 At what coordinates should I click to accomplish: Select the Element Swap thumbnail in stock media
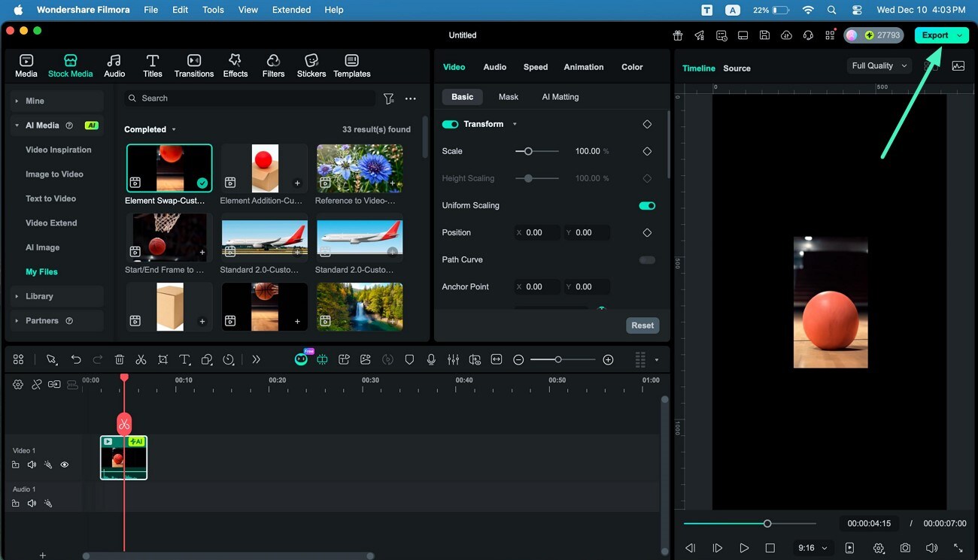pyautogui.click(x=169, y=167)
